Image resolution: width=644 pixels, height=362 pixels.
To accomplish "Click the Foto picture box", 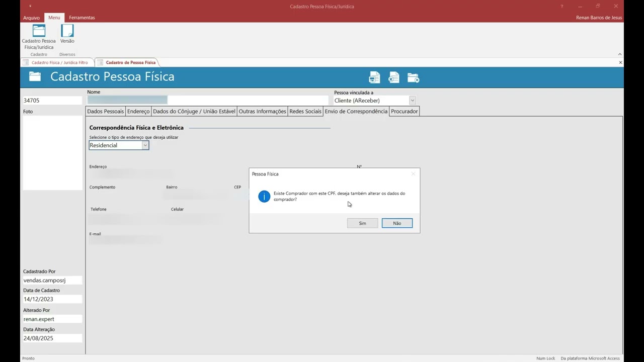I will (x=52, y=153).
